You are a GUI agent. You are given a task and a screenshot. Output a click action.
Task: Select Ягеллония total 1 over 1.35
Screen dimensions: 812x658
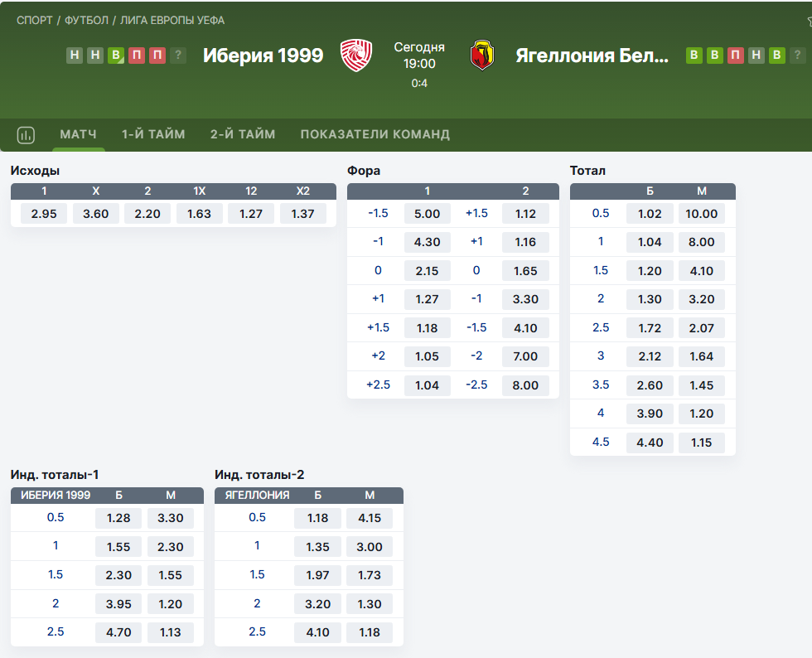[x=317, y=547]
